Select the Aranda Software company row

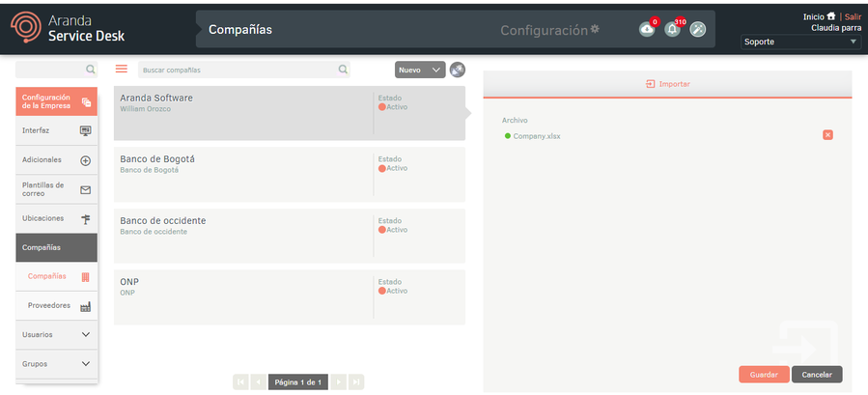[290, 113]
